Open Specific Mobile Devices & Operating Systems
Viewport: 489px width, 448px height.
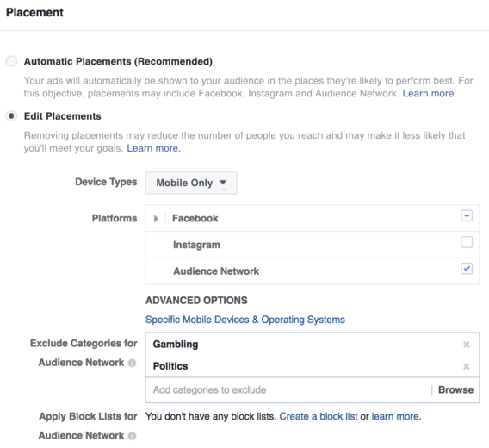pos(245,320)
